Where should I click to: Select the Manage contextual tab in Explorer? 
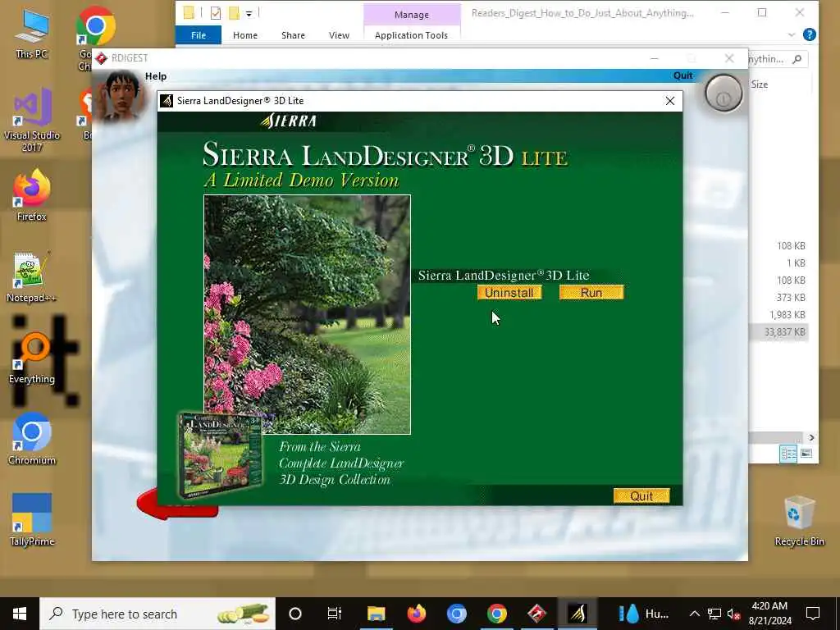pyautogui.click(x=412, y=15)
